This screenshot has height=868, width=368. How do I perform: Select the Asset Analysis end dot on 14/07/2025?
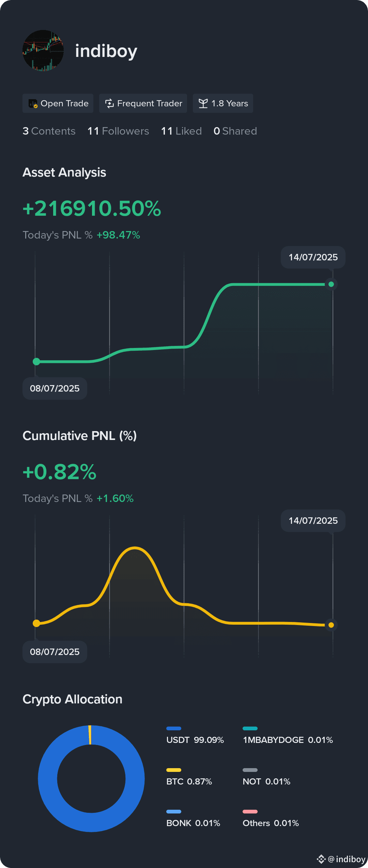coord(331,284)
